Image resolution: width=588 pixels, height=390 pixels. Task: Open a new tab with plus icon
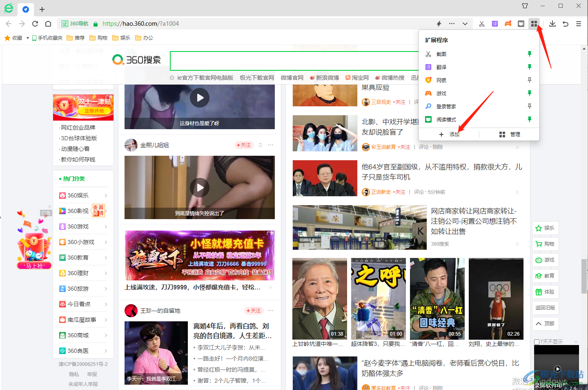(x=42, y=9)
